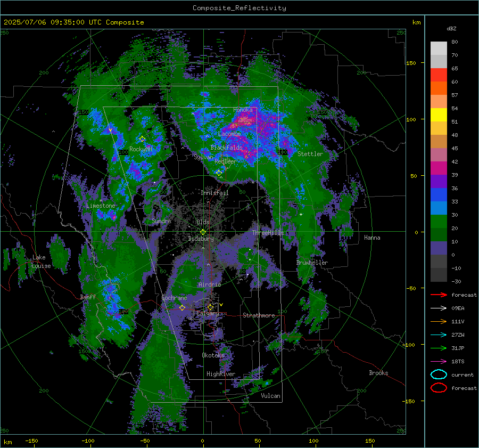
Task: Click the 80 dBZ light gray swatch
Action: pyautogui.click(x=439, y=48)
